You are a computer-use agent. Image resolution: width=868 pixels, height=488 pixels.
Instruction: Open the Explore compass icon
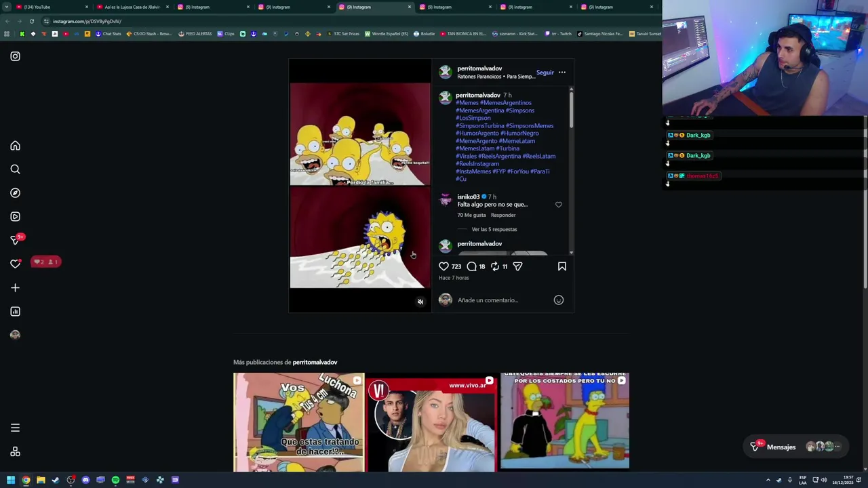coord(15,193)
